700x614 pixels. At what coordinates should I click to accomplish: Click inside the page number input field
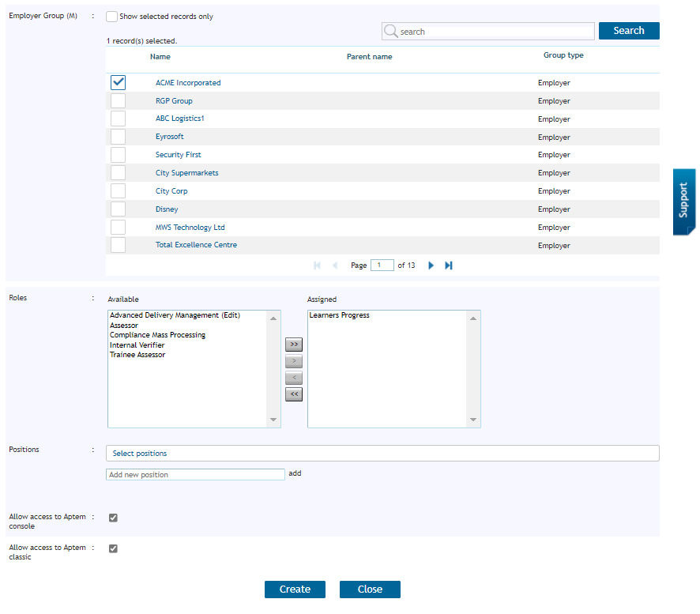[x=382, y=265]
